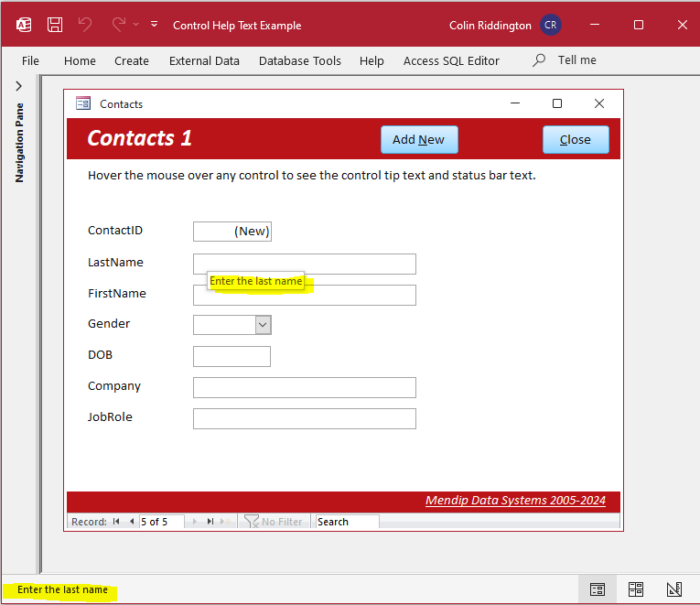Image resolution: width=700 pixels, height=605 pixels.
Task: Click the current record box showing 5 of 5
Action: coord(161,522)
